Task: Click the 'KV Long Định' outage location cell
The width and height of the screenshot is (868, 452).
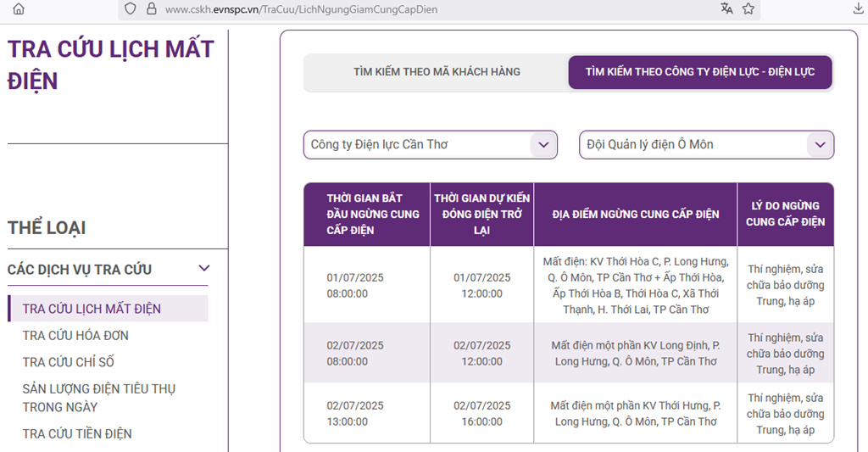Action: click(635, 354)
